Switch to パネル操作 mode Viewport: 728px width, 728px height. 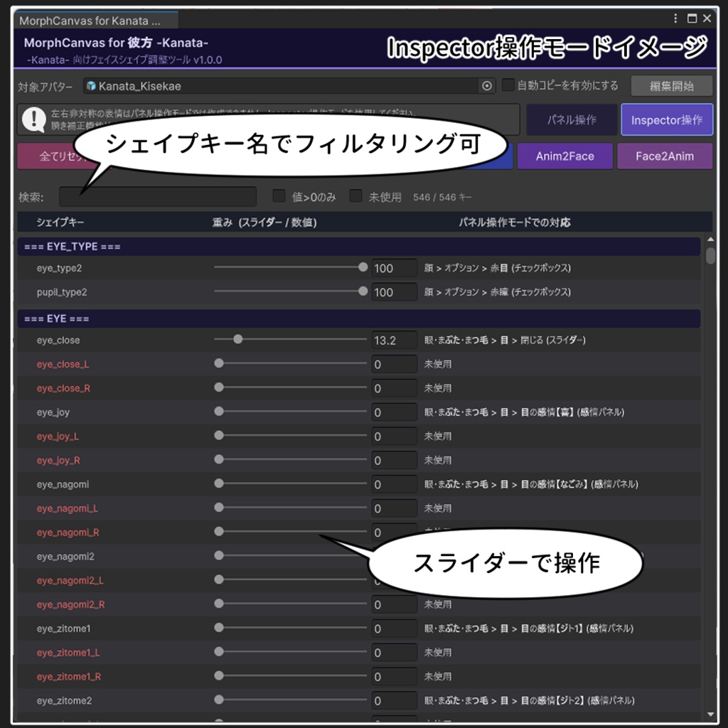click(x=572, y=119)
